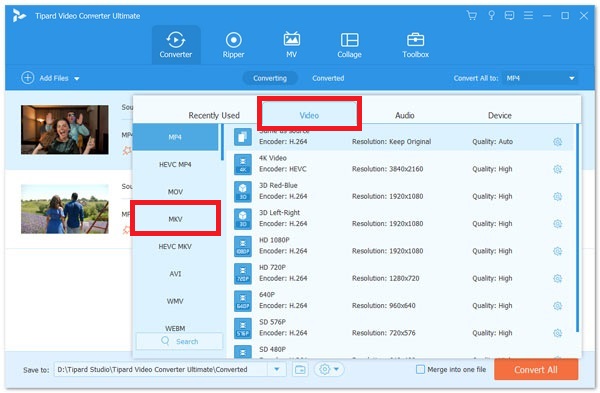Select 'Resolution: 960x640' preset text
The width and height of the screenshot is (600, 393).
(384, 306)
